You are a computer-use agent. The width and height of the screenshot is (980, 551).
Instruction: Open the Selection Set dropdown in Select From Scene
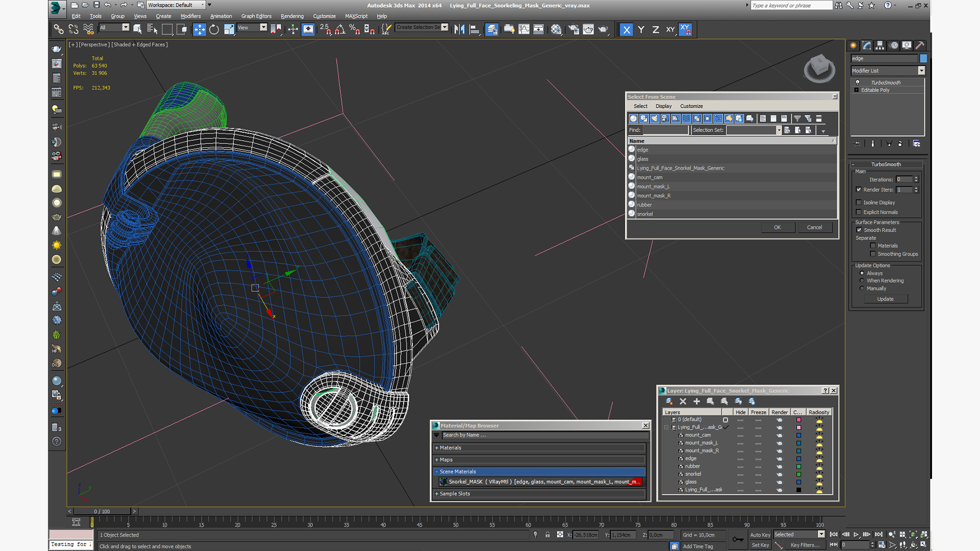(x=778, y=130)
